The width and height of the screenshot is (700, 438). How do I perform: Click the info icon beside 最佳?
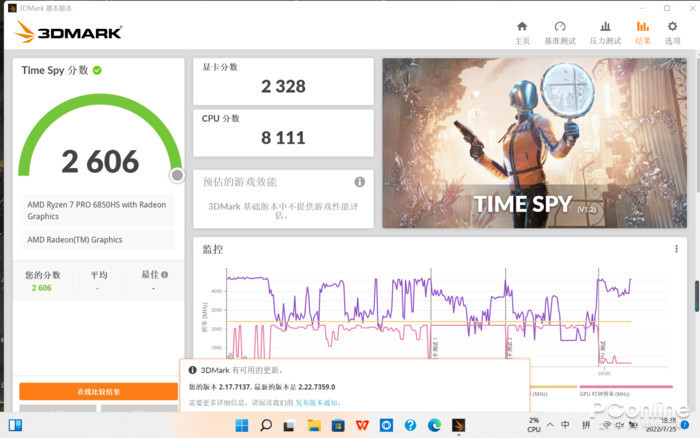coord(164,275)
